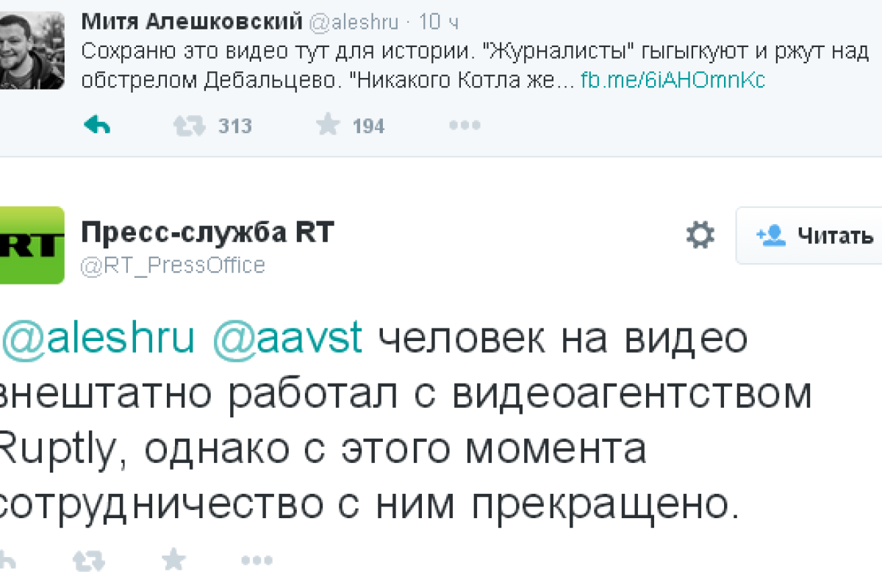Open more options dots on top tweet
The height and width of the screenshot is (588, 882).
[465, 126]
